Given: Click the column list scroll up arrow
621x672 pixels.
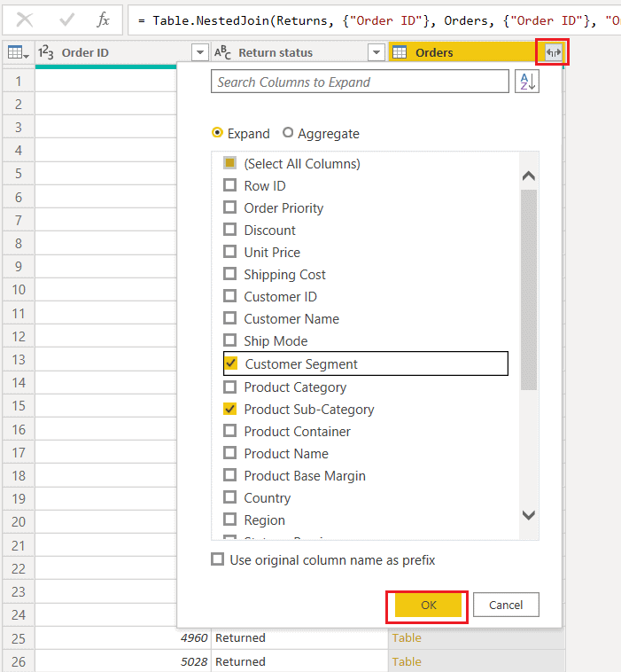Looking at the screenshot, I should [x=529, y=176].
